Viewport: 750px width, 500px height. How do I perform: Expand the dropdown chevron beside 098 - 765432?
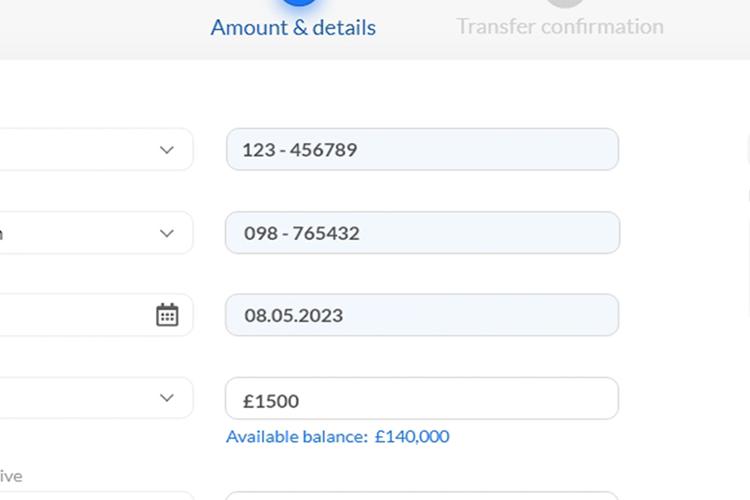point(166,233)
